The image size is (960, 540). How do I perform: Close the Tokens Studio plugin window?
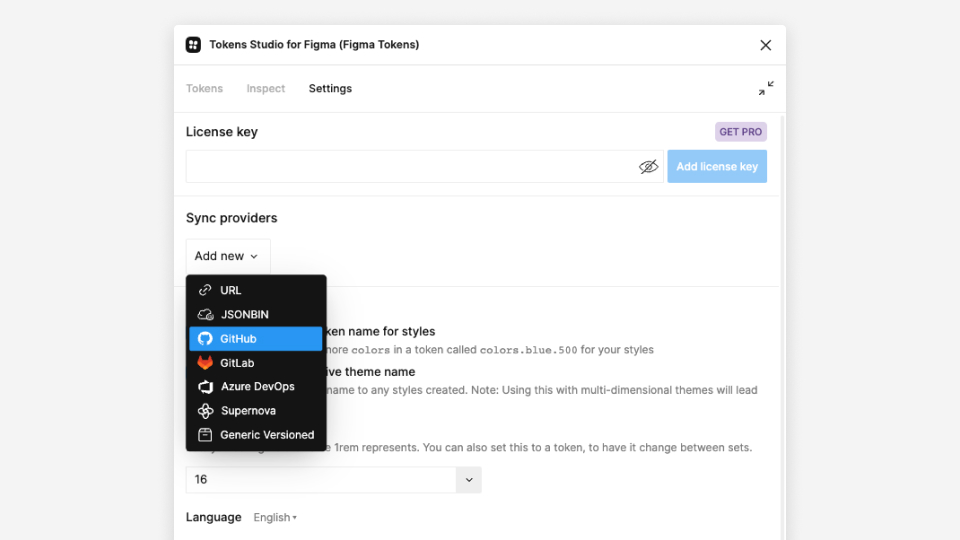point(766,45)
